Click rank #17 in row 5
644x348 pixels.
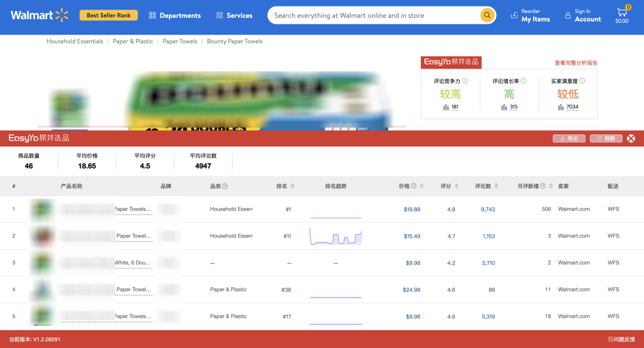pos(287,316)
